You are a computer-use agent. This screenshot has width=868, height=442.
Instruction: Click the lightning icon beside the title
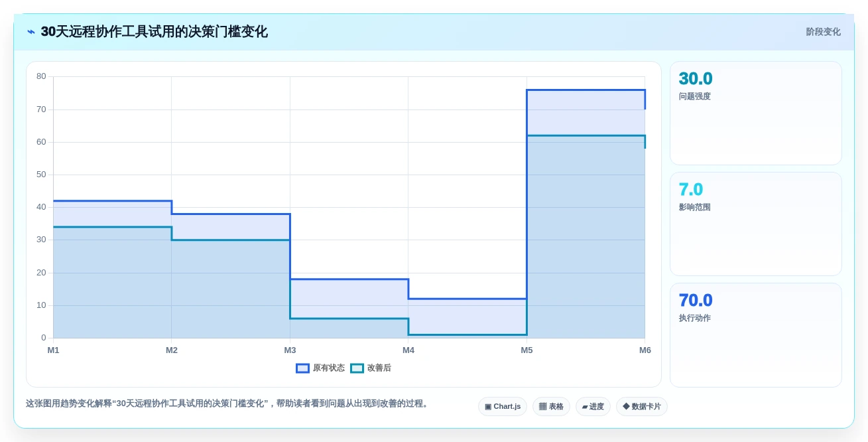[31, 32]
